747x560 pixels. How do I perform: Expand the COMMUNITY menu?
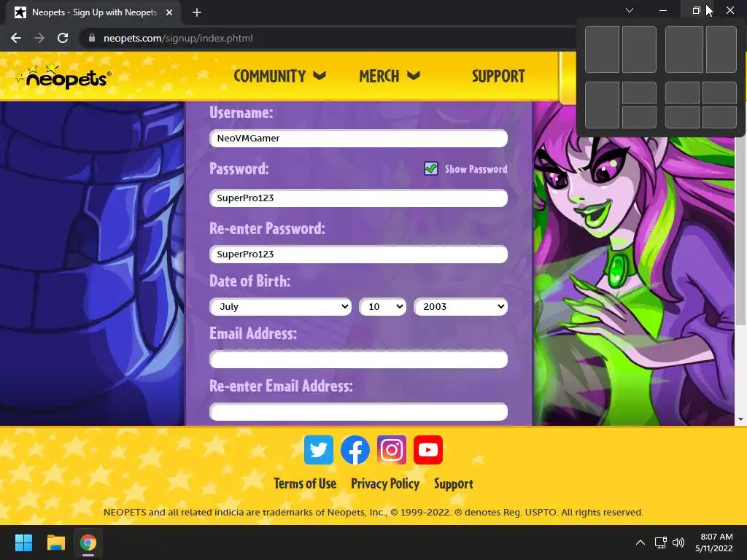click(279, 76)
